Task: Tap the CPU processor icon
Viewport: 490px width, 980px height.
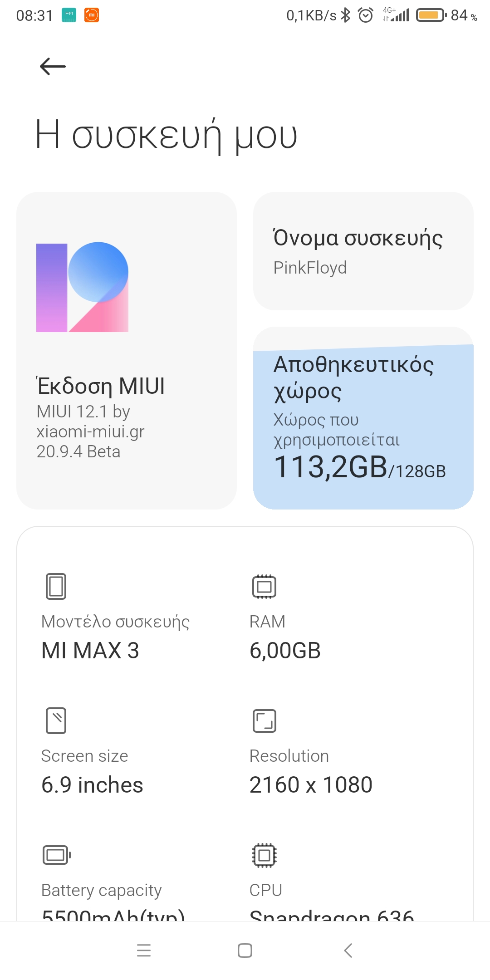Action: pyautogui.click(x=264, y=855)
